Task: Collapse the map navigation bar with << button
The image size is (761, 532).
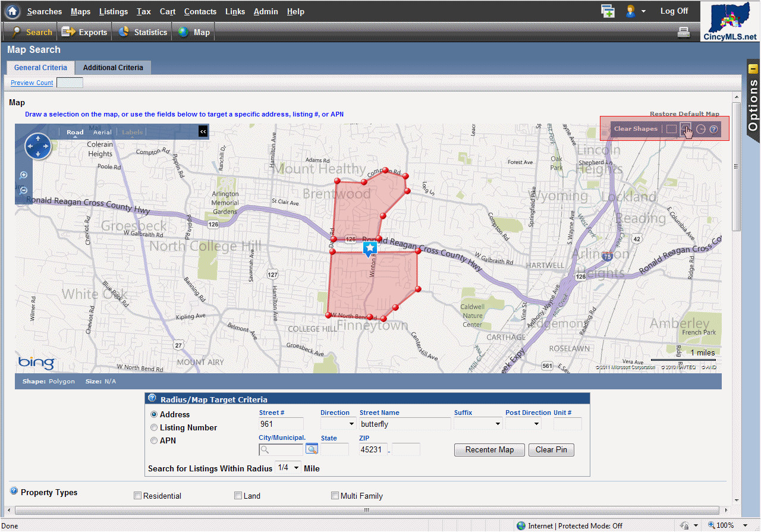Action: coord(203,131)
